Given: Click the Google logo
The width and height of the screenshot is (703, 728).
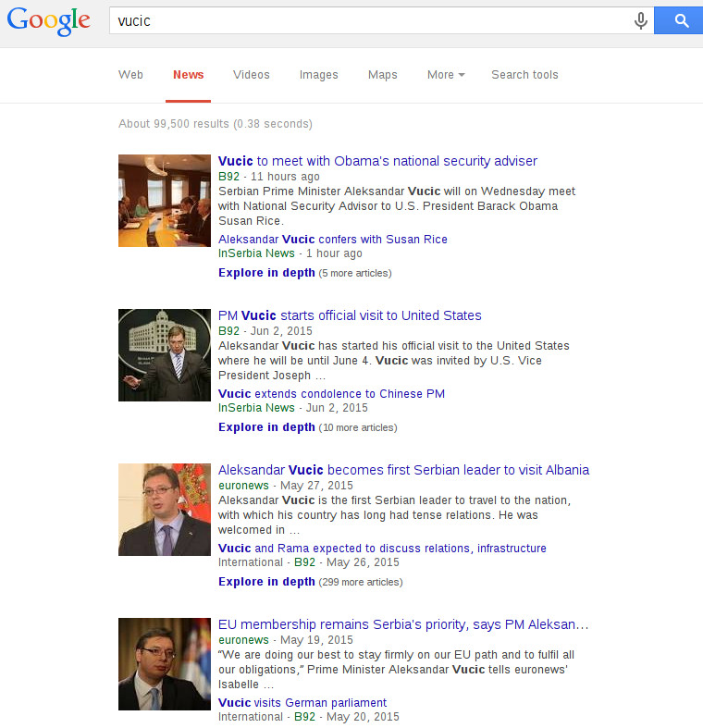Looking at the screenshot, I should (x=48, y=21).
